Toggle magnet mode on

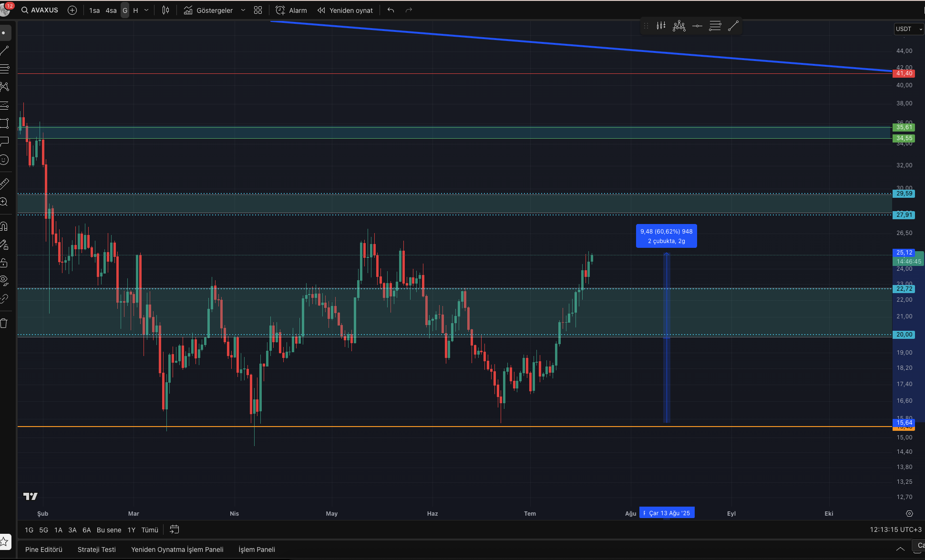point(4,226)
